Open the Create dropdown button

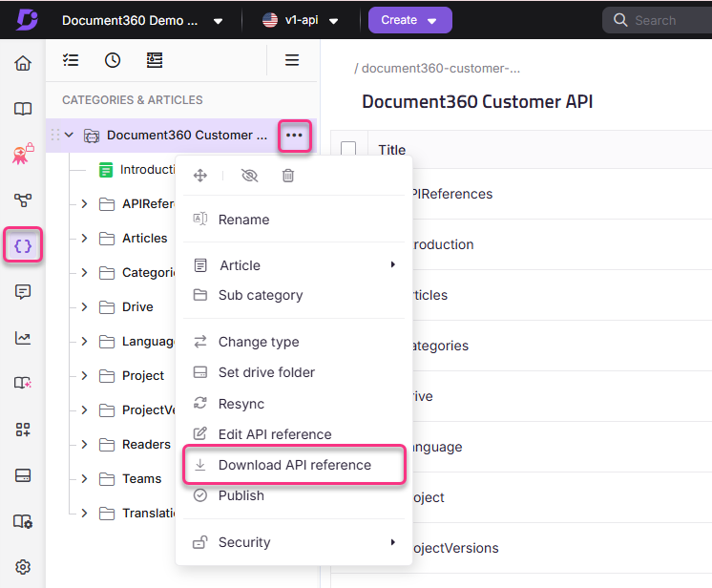pyautogui.click(x=409, y=20)
